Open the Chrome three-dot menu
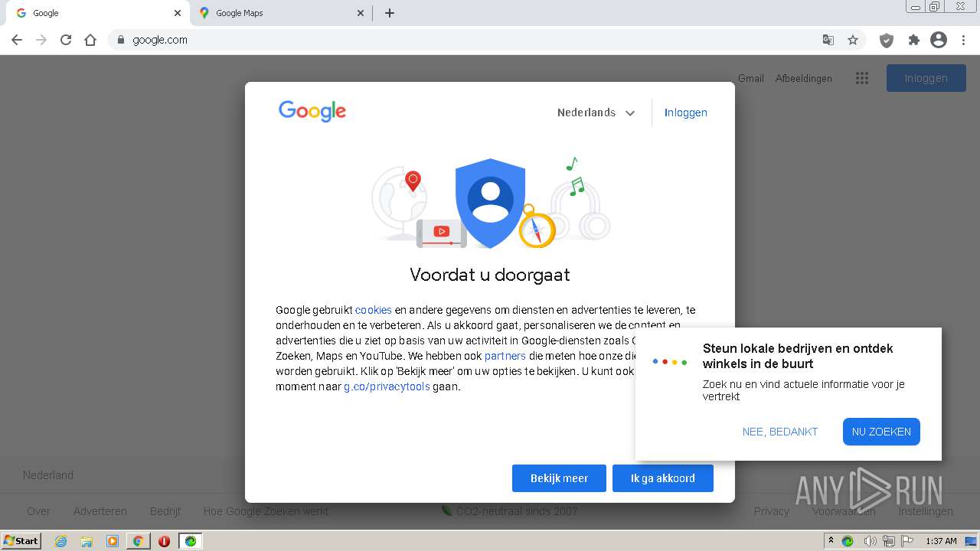The height and width of the screenshot is (551, 980). point(964,40)
